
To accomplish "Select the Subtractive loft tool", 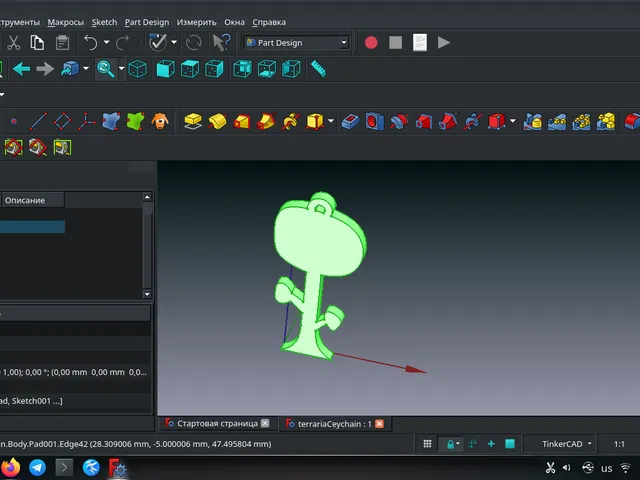I will [x=423, y=121].
